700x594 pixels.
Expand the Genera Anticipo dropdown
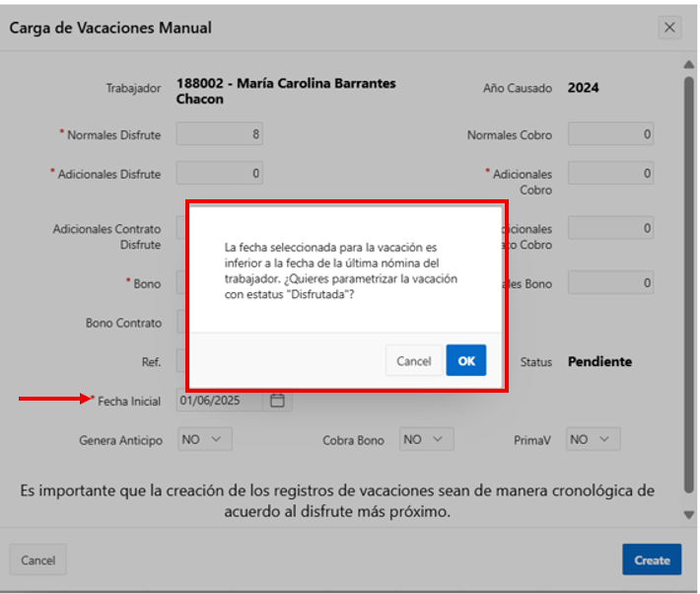(x=204, y=439)
